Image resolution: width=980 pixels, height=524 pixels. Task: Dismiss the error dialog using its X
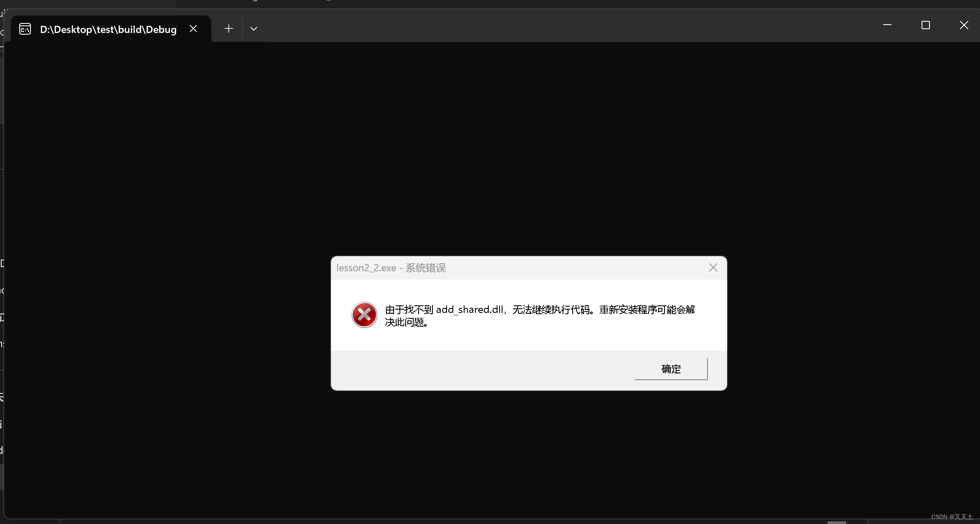click(x=713, y=268)
